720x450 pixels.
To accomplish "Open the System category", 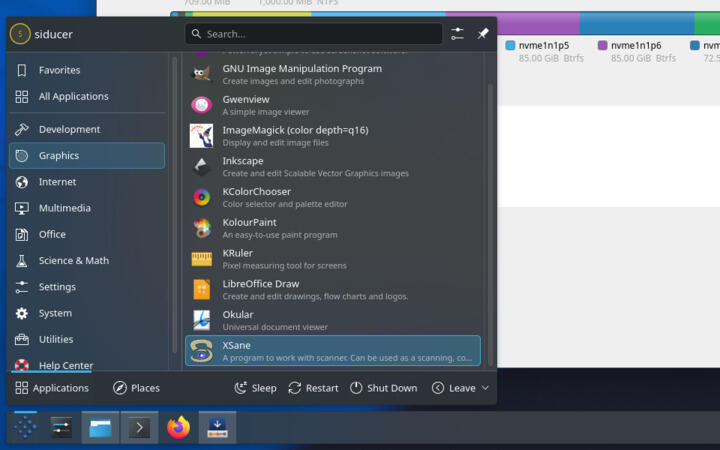I will (87, 313).
